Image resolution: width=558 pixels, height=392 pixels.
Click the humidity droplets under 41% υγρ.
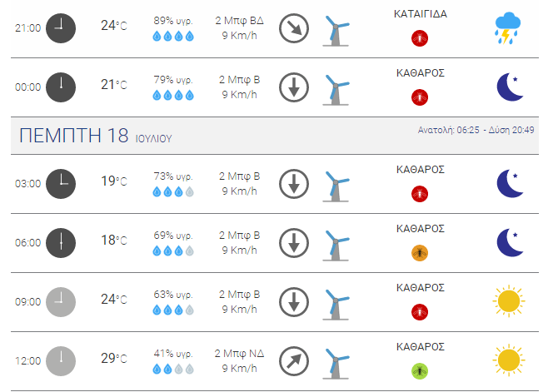173,369
